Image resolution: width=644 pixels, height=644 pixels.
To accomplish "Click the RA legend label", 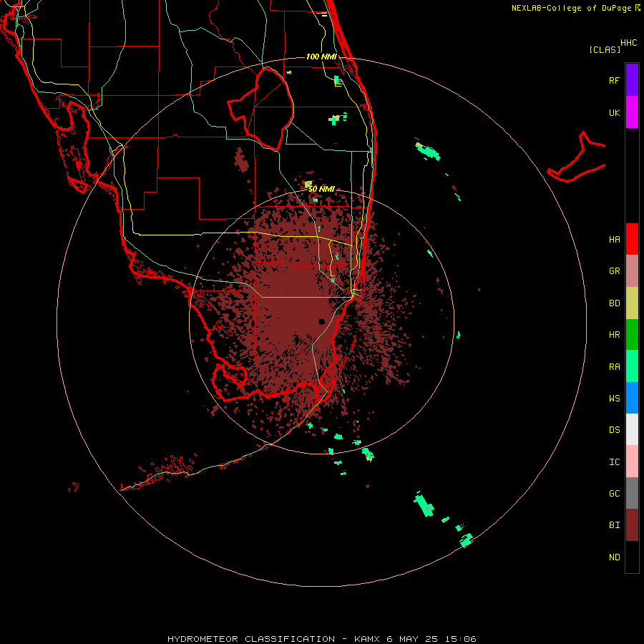I will coord(614,367).
